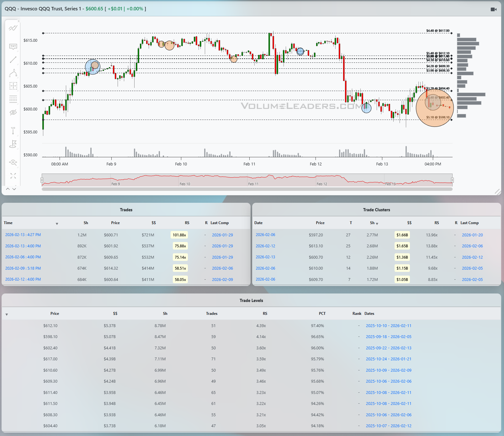504x436 pixels.
Task: Click the right handle of the range navigator
Action: pos(452,180)
